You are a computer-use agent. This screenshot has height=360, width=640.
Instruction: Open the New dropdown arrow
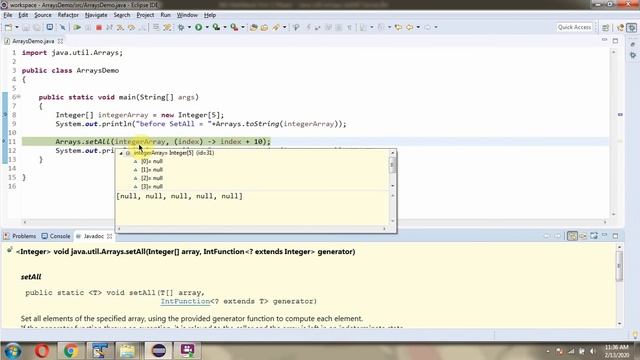pyautogui.click(x=17, y=27)
